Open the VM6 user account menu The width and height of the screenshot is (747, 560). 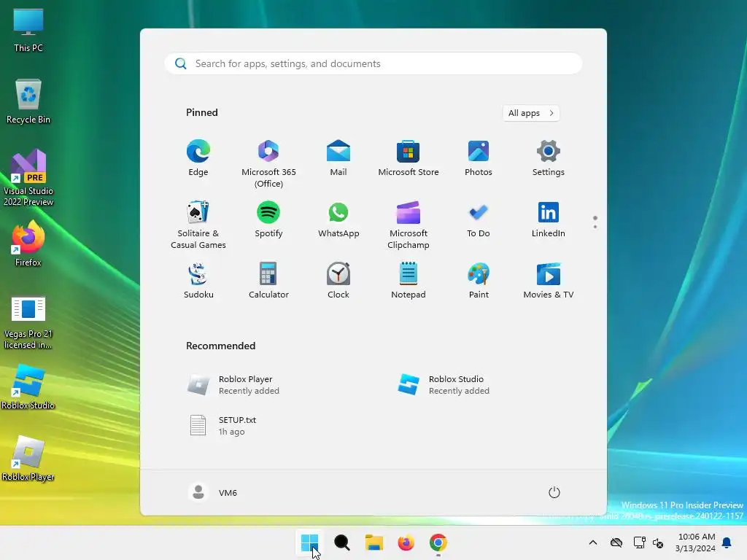pyautogui.click(x=213, y=492)
